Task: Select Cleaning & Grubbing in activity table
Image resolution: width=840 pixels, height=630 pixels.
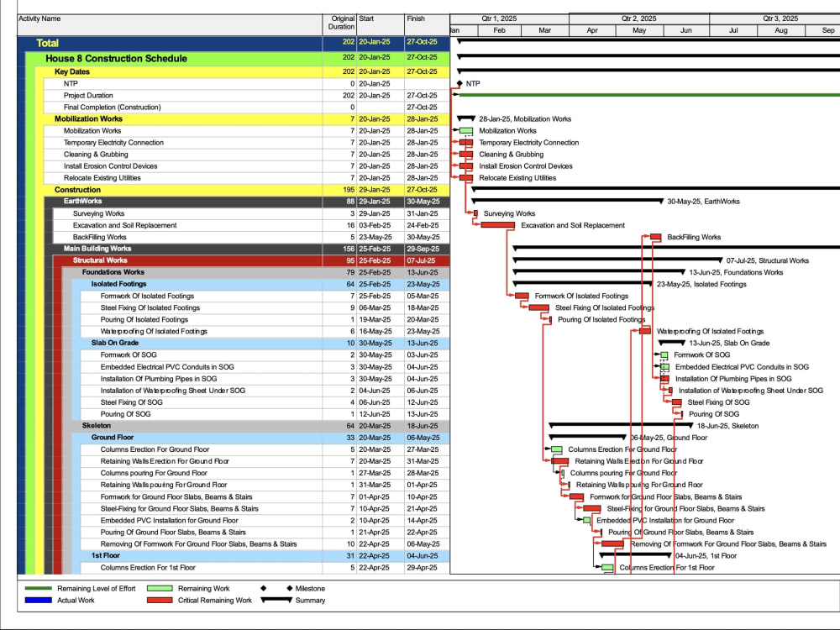Action: pos(246,155)
